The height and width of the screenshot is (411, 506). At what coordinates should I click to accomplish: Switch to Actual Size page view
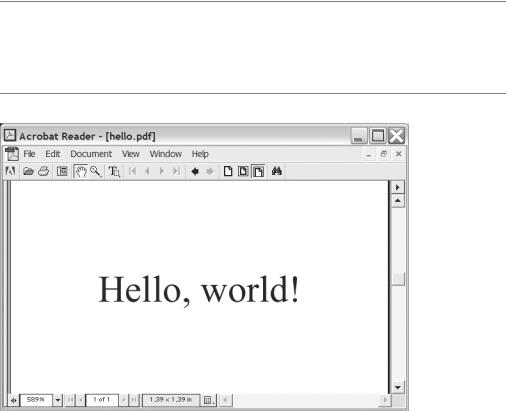click(x=228, y=171)
